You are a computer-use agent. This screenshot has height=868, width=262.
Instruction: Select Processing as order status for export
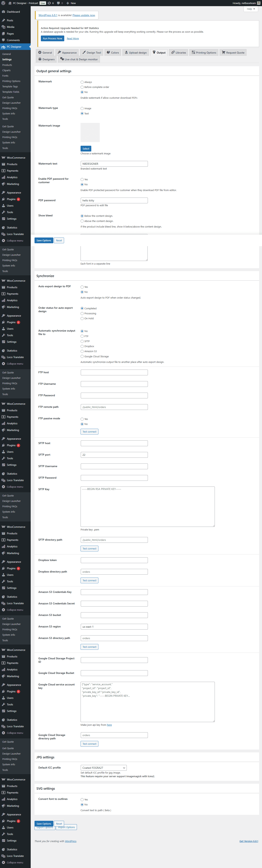tap(82, 314)
